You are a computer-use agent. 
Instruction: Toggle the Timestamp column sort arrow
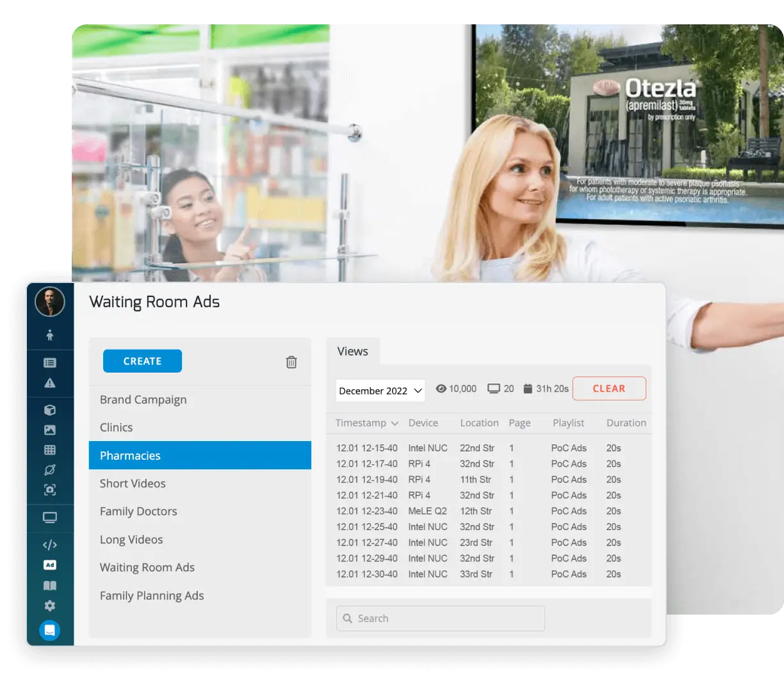[395, 424]
